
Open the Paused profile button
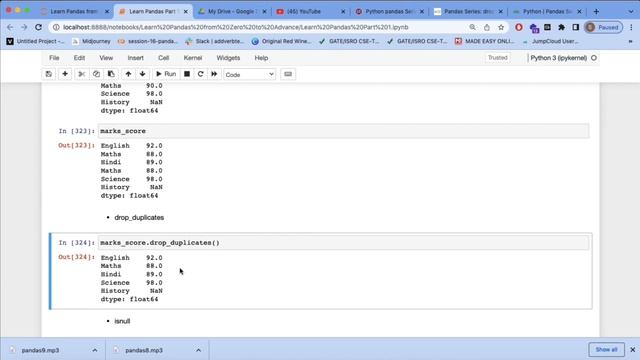pyautogui.click(x=603, y=27)
